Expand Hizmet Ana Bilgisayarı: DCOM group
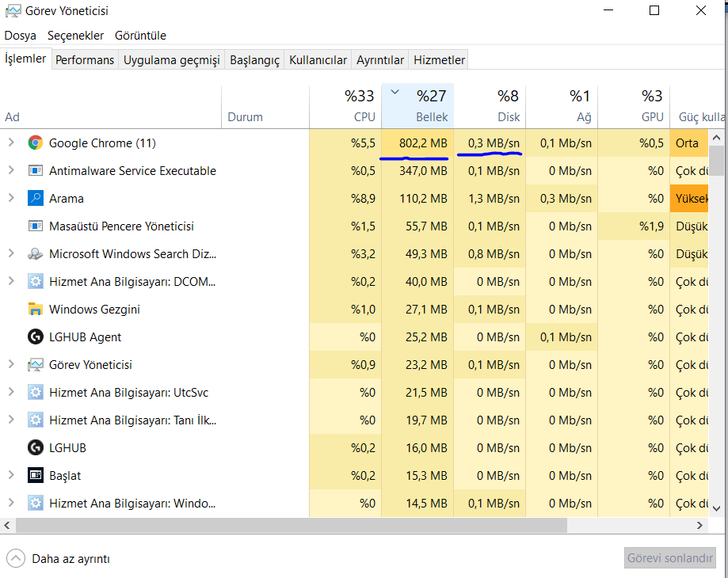 [11, 282]
